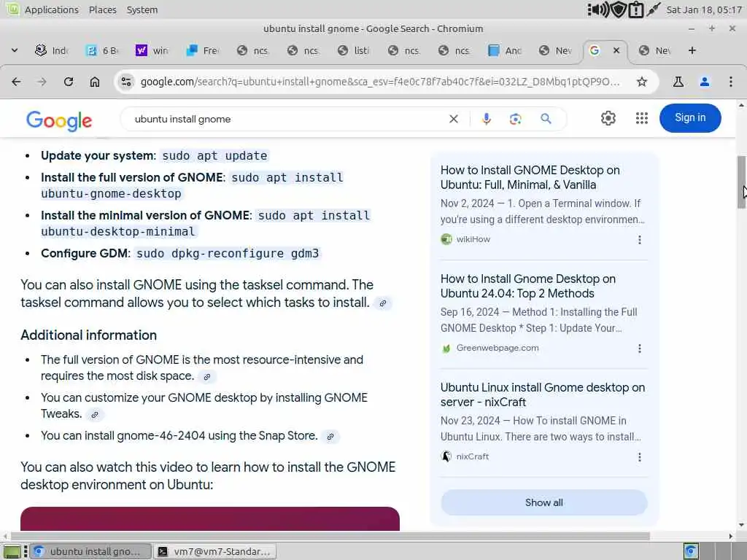Click the Google logo

pos(59,120)
